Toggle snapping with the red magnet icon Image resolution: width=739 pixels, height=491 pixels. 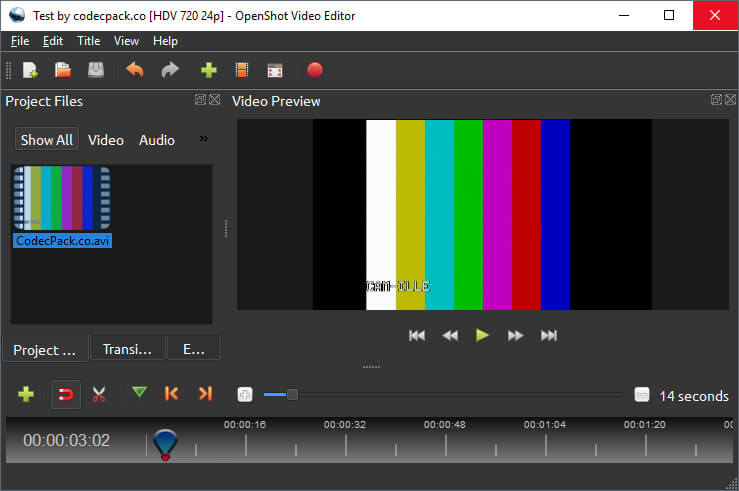(x=66, y=394)
